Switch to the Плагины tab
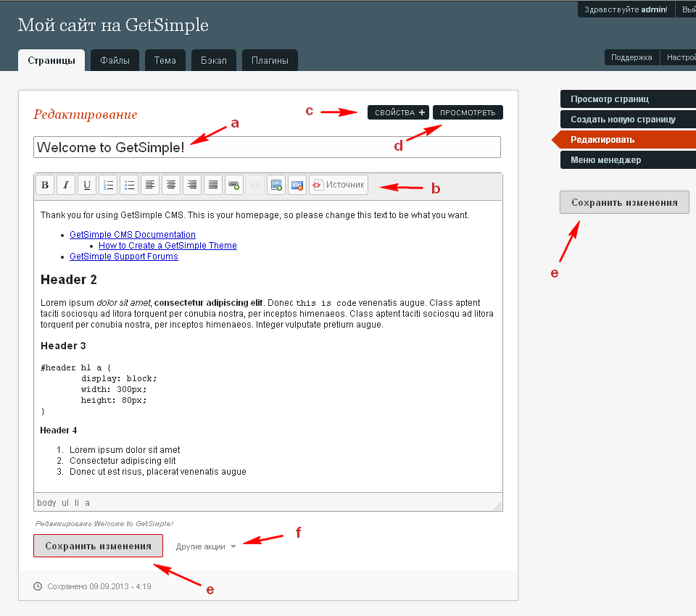 coord(270,60)
